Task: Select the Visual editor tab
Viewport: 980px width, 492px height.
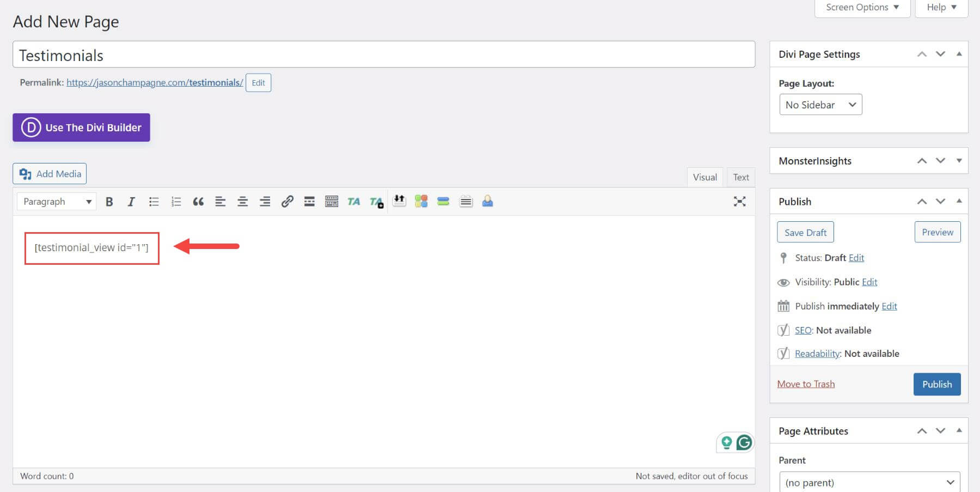Action: coord(705,177)
